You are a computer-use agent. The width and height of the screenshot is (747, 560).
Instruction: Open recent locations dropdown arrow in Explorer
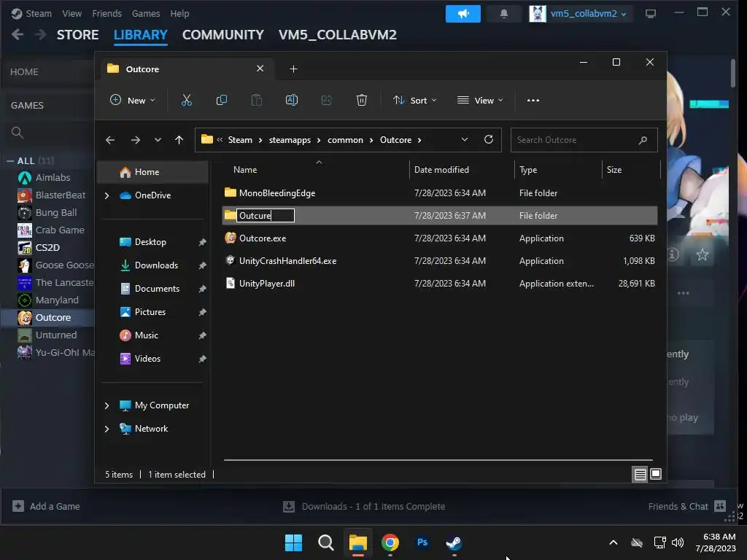158,140
